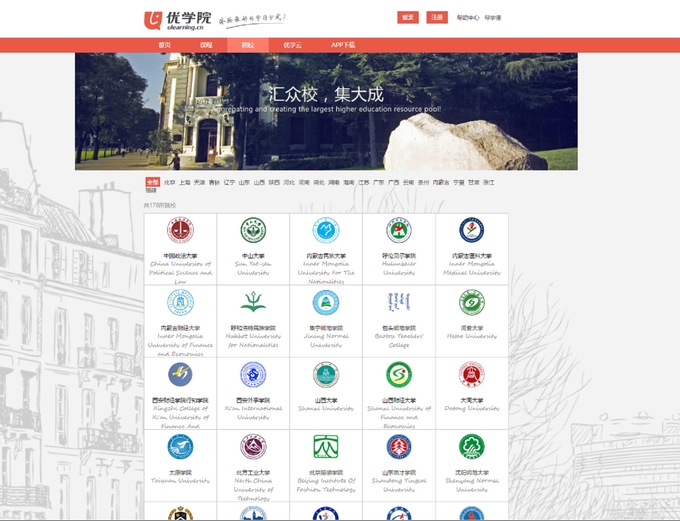This screenshot has width=680, height=521.
Task: Filter schools by 山西
Action: (259, 183)
